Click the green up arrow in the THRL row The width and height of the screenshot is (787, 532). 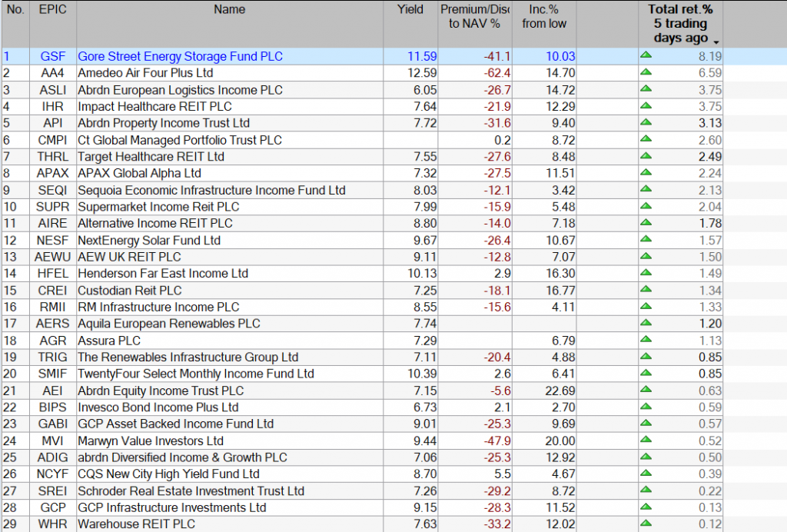tap(646, 155)
